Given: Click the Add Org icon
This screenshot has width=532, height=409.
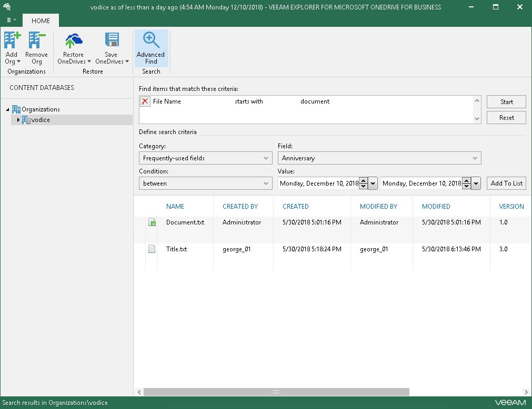Looking at the screenshot, I should click(x=12, y=41).
